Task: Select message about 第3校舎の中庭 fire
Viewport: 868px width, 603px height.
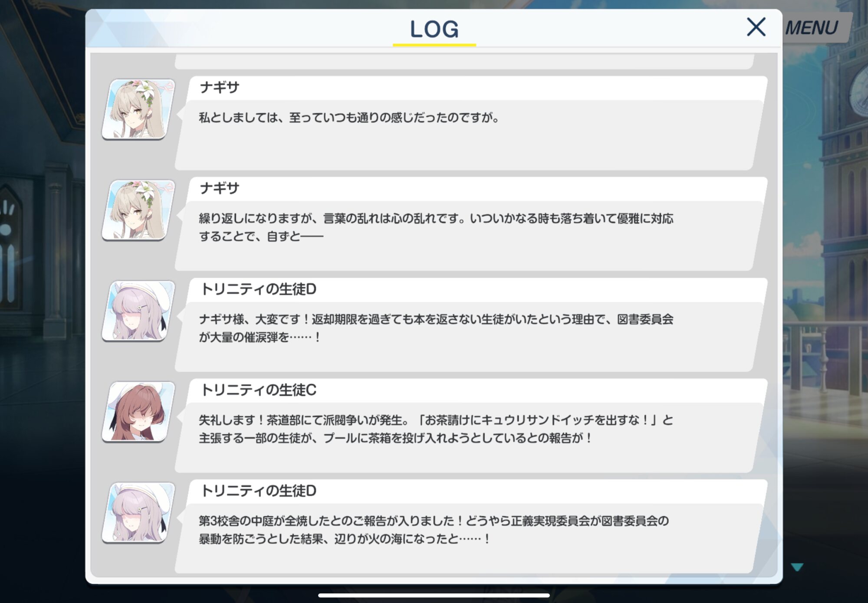Action: click(x=434, y=530)
